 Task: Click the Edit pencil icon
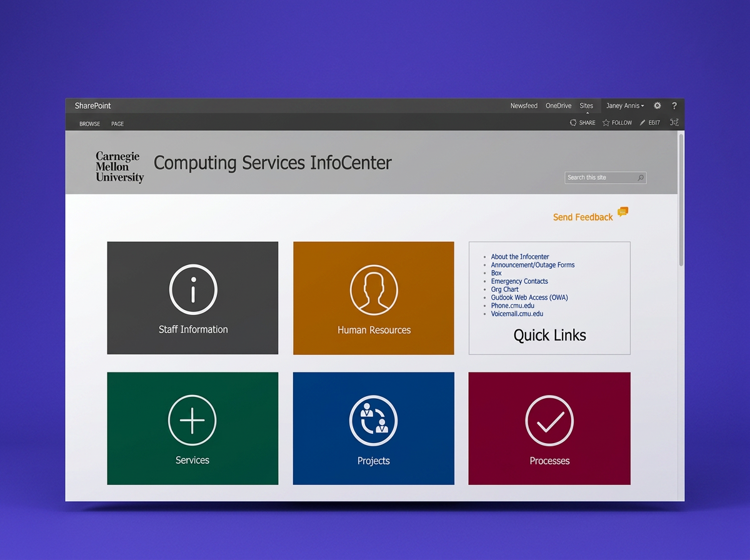coord(642,122)
